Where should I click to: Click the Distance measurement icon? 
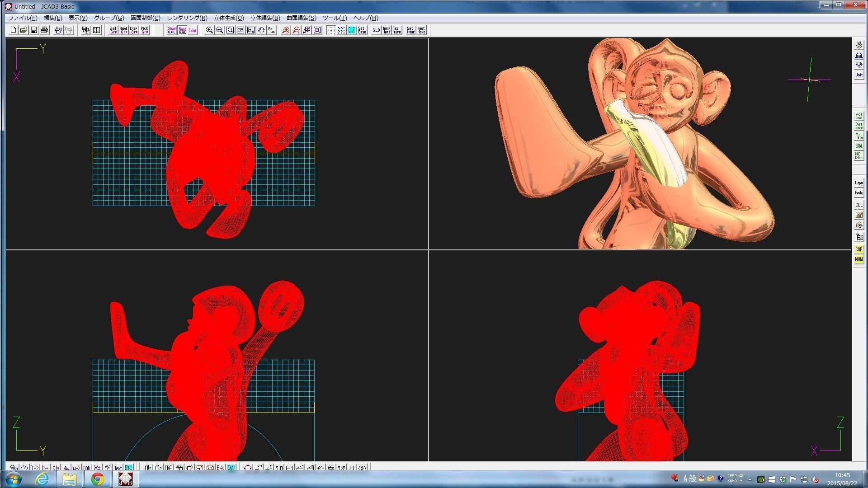[x=859, y=126]
